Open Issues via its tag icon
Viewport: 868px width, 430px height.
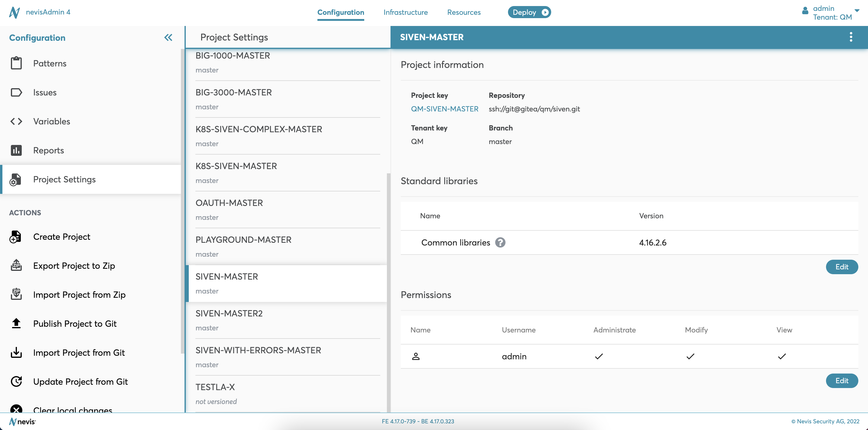point(16,92)
